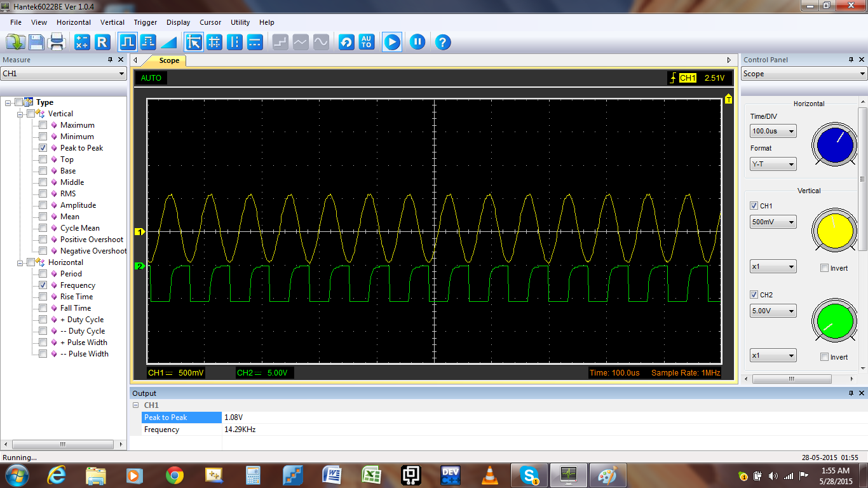Screen dimensions: 868x488
Task: Open the Trigger menu
Action: (x=146, y=22)
